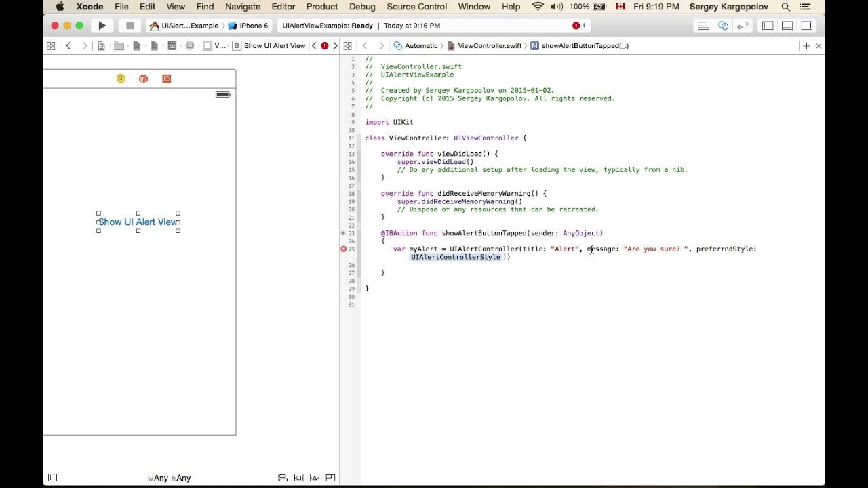Open the Navigate menu
This screenshot has height=488, width=868.
pyautogui.click(x=242, y=7)
